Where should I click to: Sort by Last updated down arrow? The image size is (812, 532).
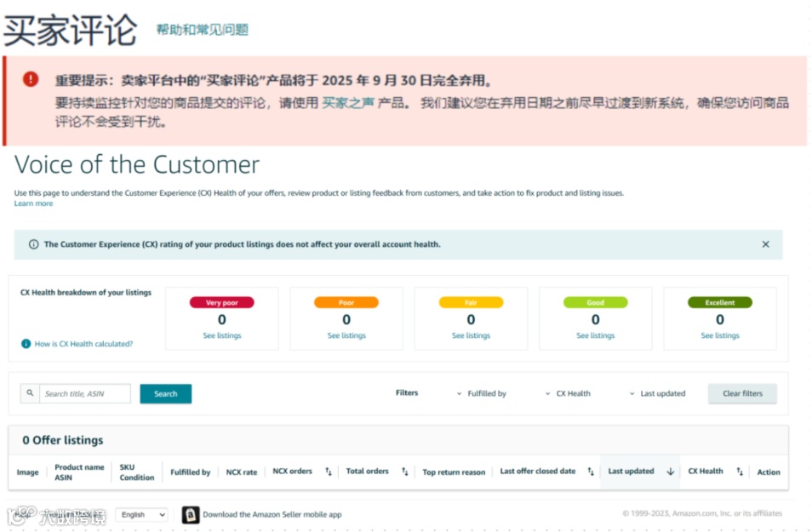point(671,472)
